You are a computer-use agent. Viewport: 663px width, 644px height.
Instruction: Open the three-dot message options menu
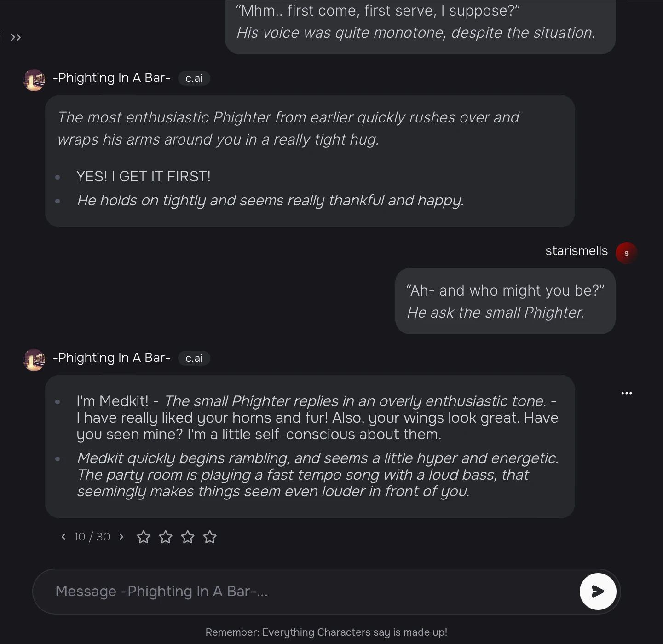click(x=626, y=393)
